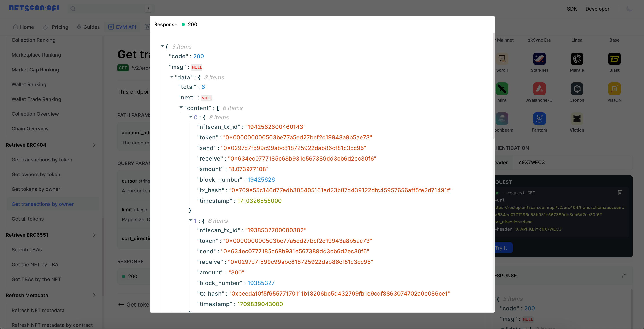This screenshot has width=644, height=329.
Task: Open Get all tokens page
Action: [28, 219]
